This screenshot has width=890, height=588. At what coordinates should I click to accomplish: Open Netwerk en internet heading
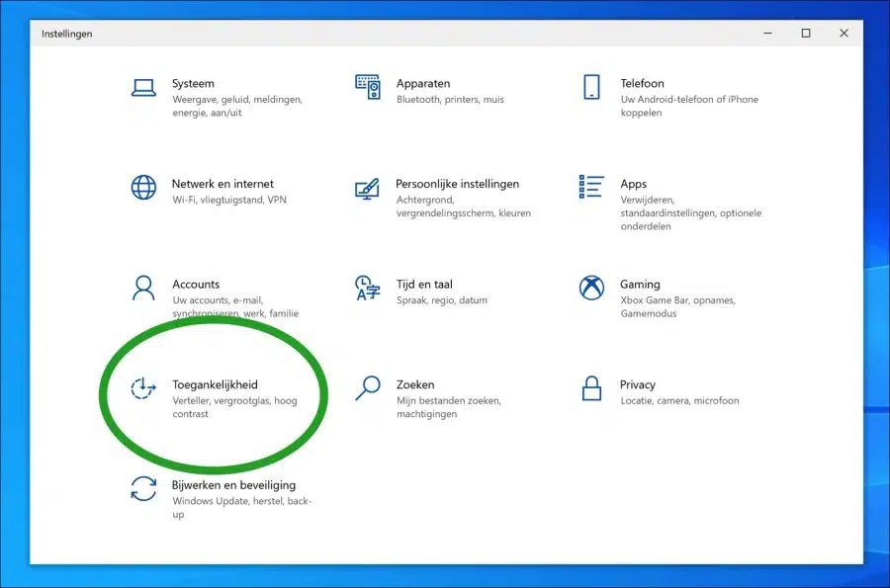pos(222,184)
